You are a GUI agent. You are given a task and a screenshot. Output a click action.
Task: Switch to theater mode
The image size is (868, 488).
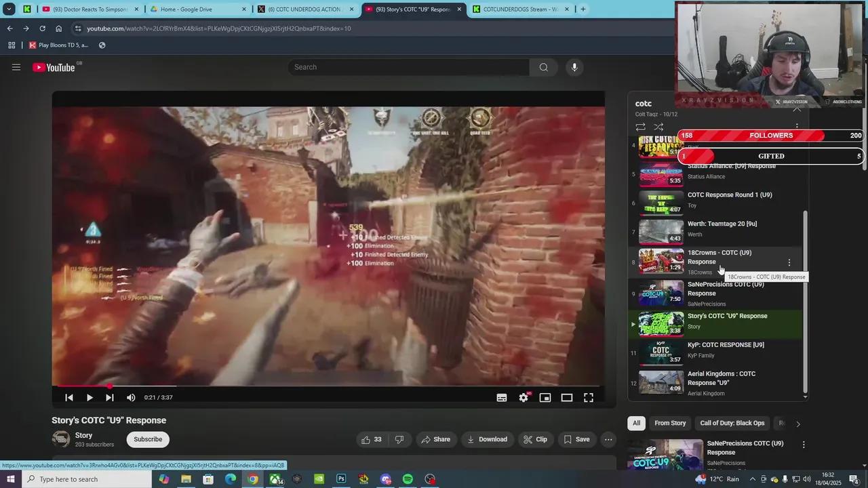pos(567,398)
